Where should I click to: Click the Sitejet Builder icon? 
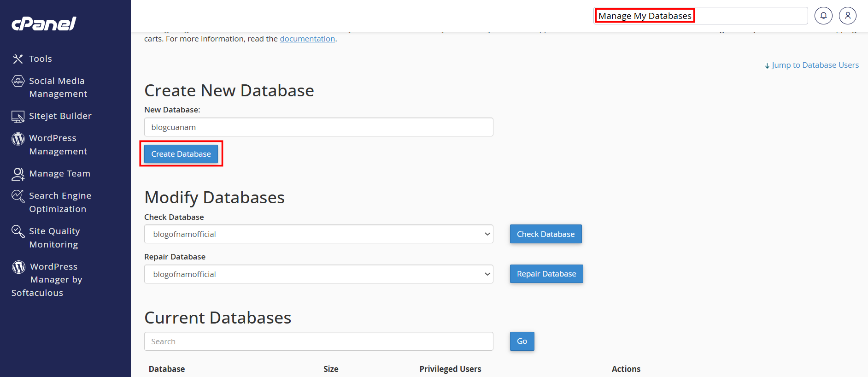tap(18, 117)
